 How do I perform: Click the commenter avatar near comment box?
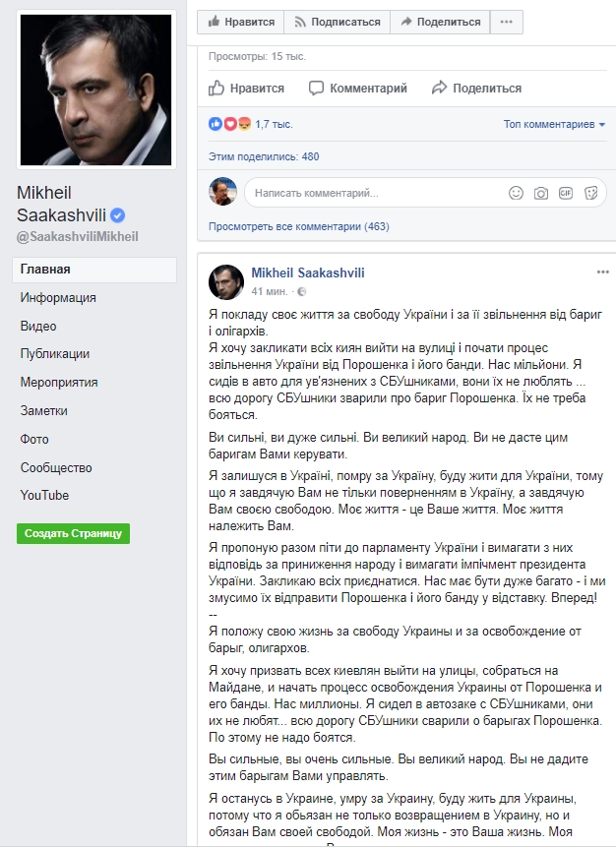(223, 192)
